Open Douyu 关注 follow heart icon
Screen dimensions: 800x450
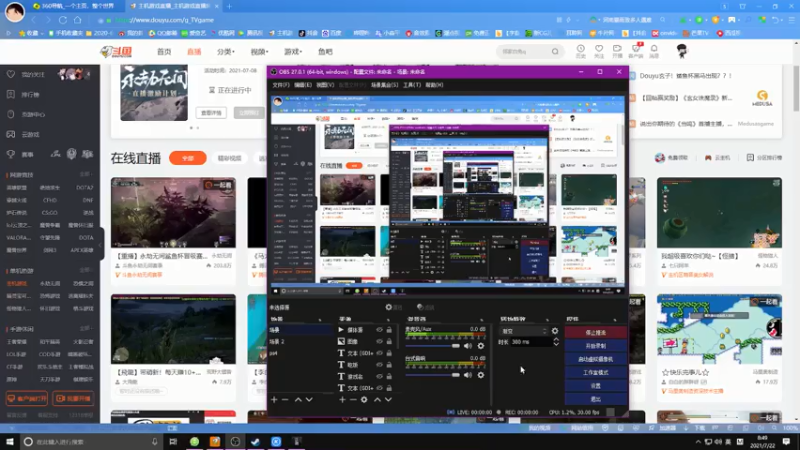point(599,51)
